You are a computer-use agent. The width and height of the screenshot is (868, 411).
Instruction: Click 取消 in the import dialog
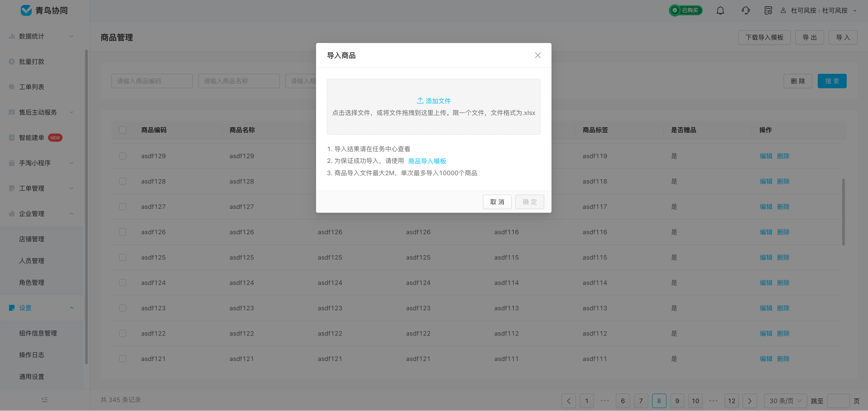497,202
